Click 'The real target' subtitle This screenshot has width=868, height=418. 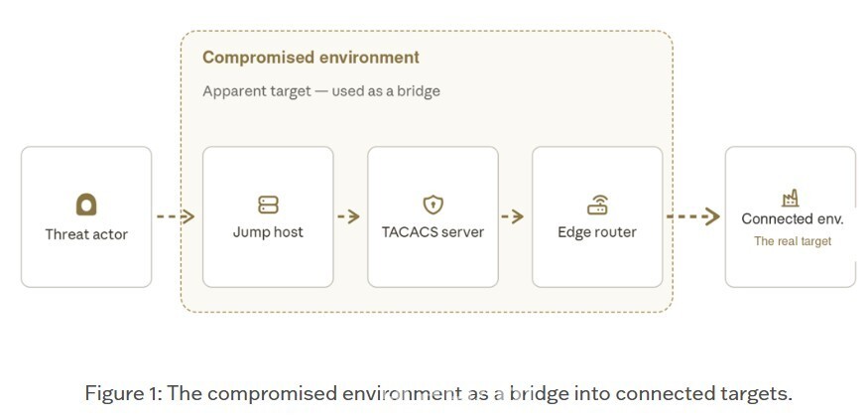tap(793, 241)
